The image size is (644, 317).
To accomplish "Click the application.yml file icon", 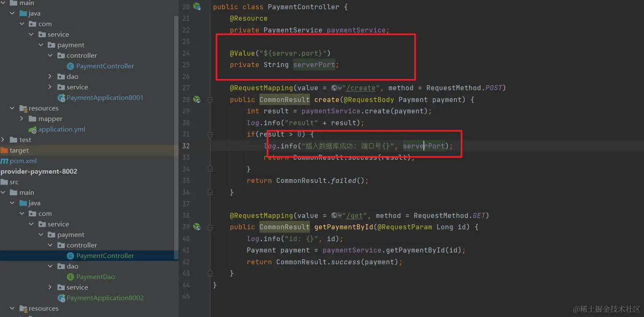I will [32, 129].
